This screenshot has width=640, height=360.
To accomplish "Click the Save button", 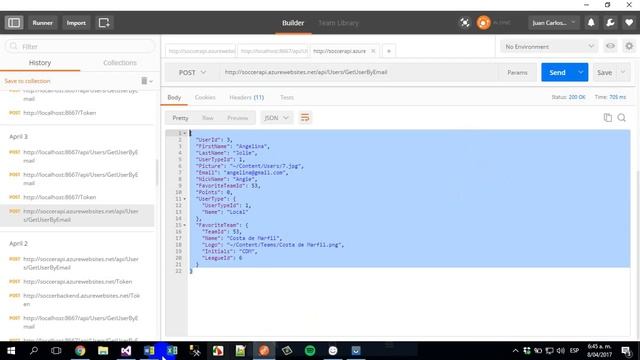I will pyautogui.click(x=604, y=72).
